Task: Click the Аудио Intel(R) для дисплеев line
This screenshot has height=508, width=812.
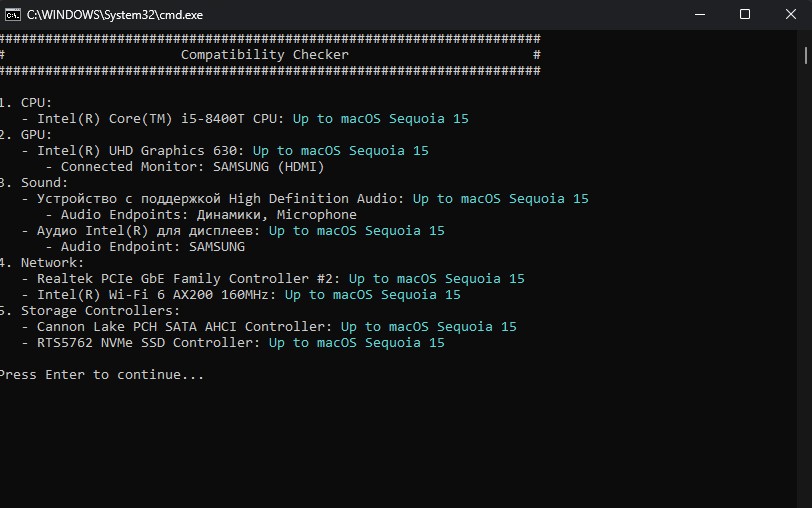Action: coord(148,231)
